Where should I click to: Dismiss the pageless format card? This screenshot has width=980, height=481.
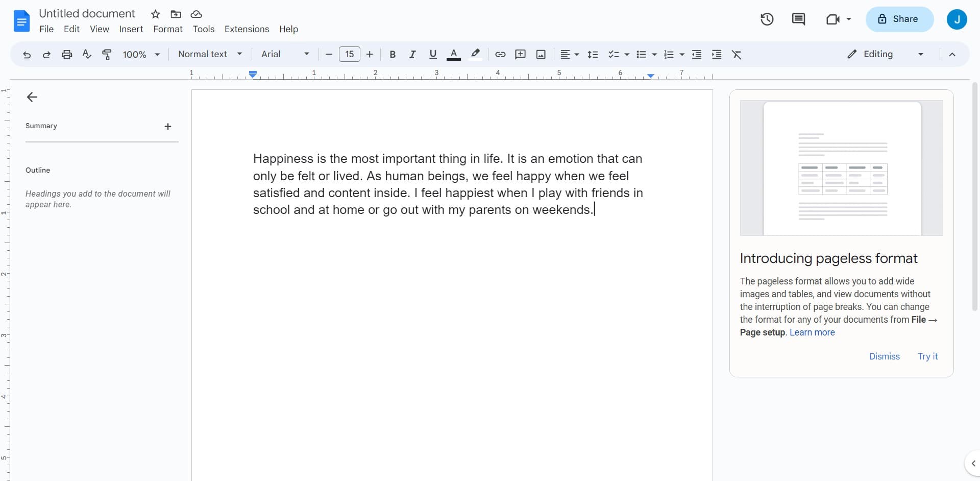tap(884, 356)
